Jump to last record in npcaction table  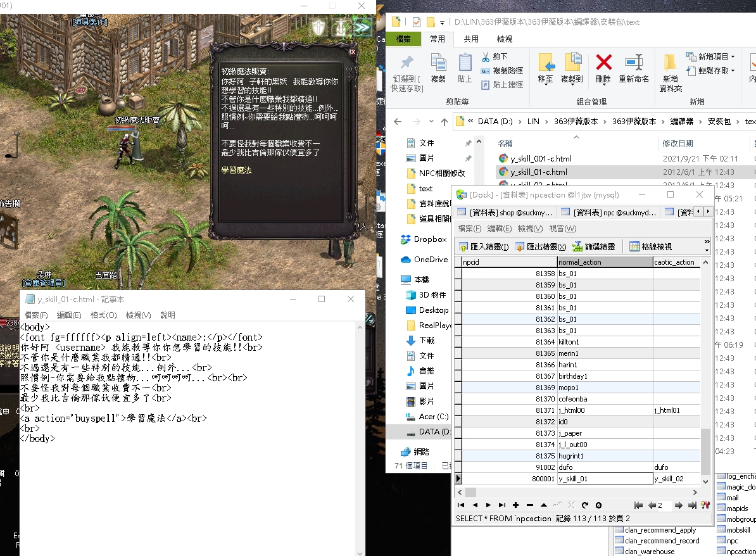(x=502, y=505)
